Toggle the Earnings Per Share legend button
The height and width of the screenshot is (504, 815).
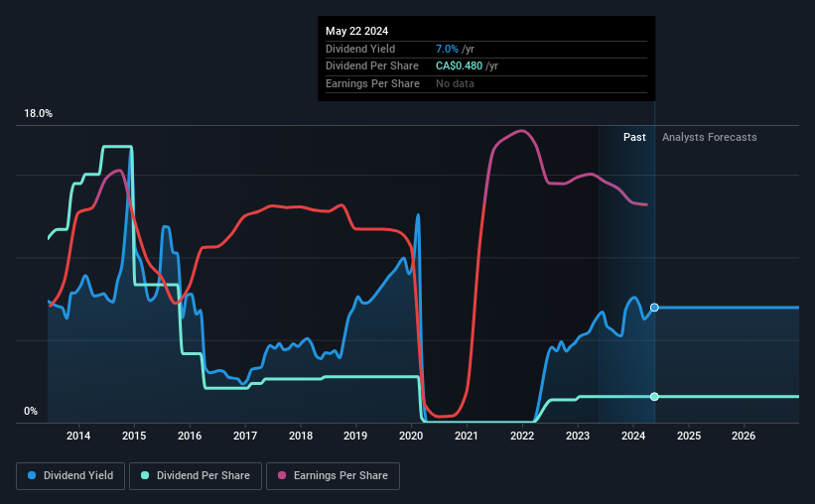(333, 476)
